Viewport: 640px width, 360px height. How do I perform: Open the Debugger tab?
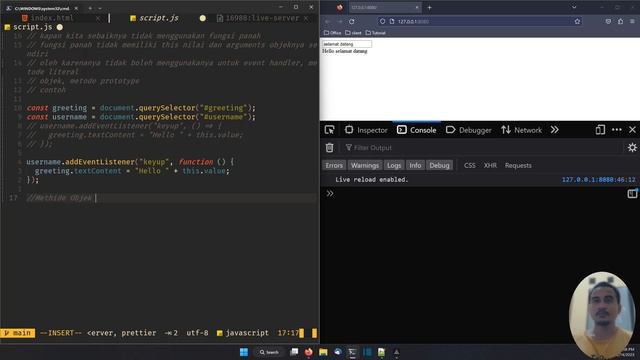click(469, 130)
